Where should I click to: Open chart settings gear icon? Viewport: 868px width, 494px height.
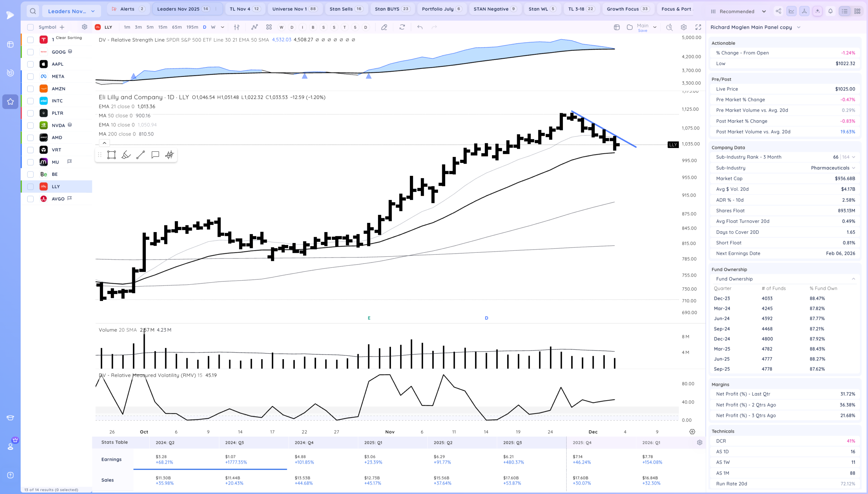coord(684,27)
